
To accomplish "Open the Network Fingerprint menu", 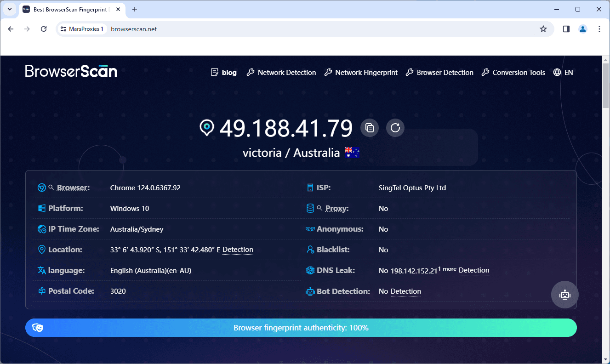I will [x=361, y=72].
